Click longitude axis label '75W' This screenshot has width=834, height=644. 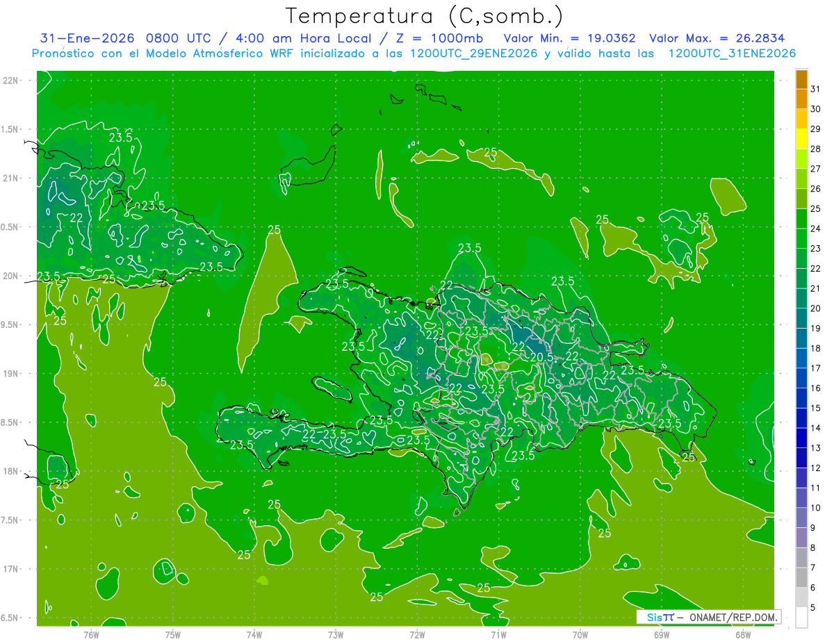tap(173, 634)
